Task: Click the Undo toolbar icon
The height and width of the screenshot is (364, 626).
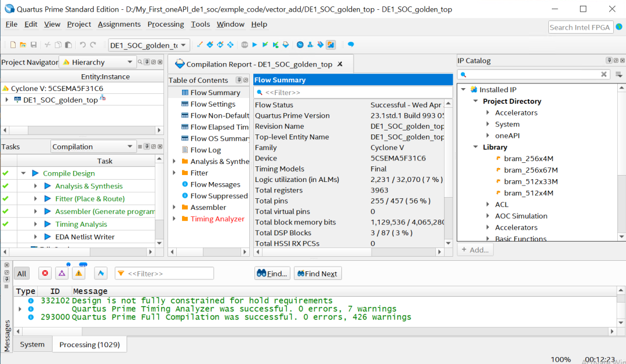Action: (83, 45)
